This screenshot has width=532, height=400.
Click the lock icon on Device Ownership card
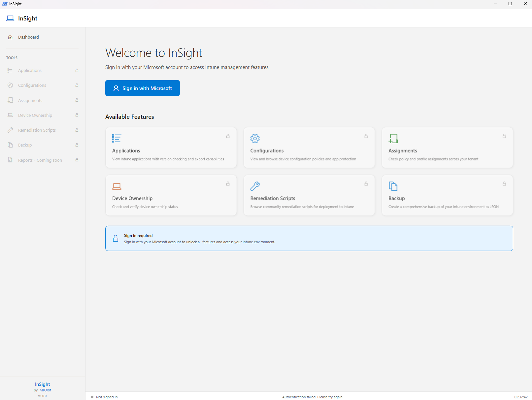(228, 184)
